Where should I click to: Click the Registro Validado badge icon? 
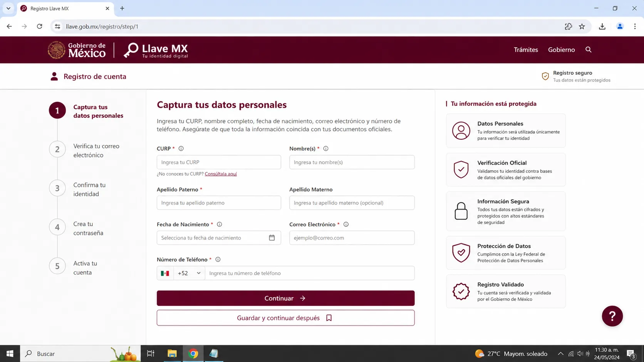pos(461,291)
